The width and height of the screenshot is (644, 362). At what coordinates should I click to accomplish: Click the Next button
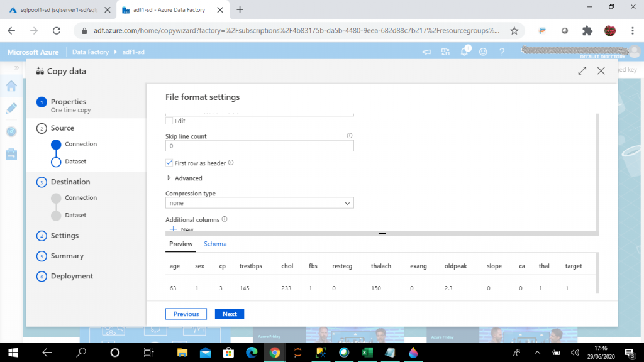tap(230, 314)
